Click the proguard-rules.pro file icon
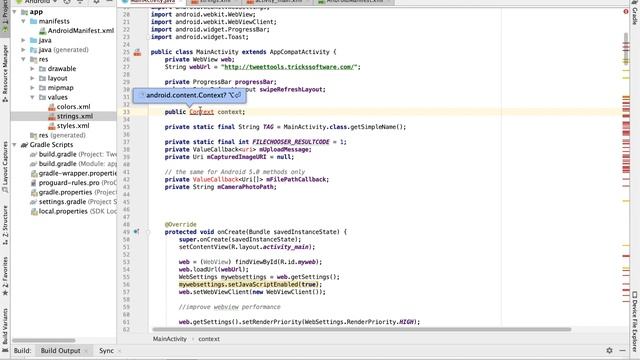 [34, 183]
